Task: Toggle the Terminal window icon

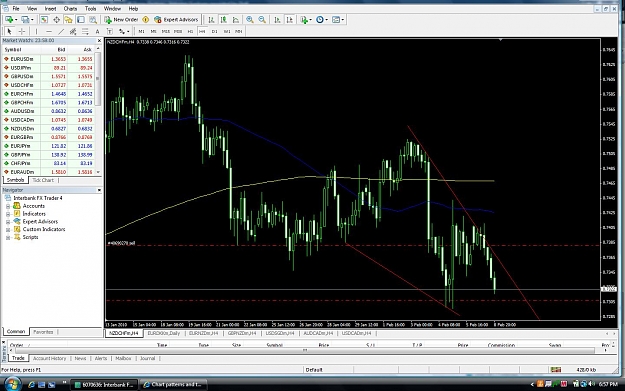Action: tap(81, 20)
